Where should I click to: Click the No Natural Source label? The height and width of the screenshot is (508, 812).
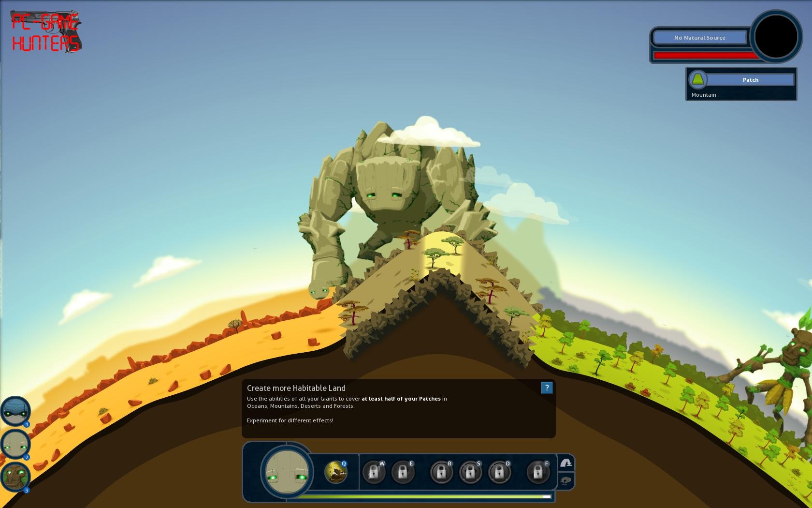click(x=699, y=38)
